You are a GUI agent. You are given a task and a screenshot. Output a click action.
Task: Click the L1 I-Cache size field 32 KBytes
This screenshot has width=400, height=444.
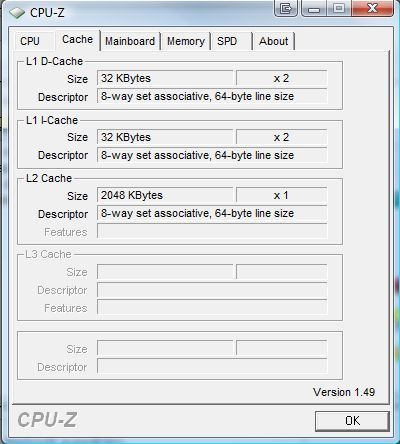click(165, 137)
